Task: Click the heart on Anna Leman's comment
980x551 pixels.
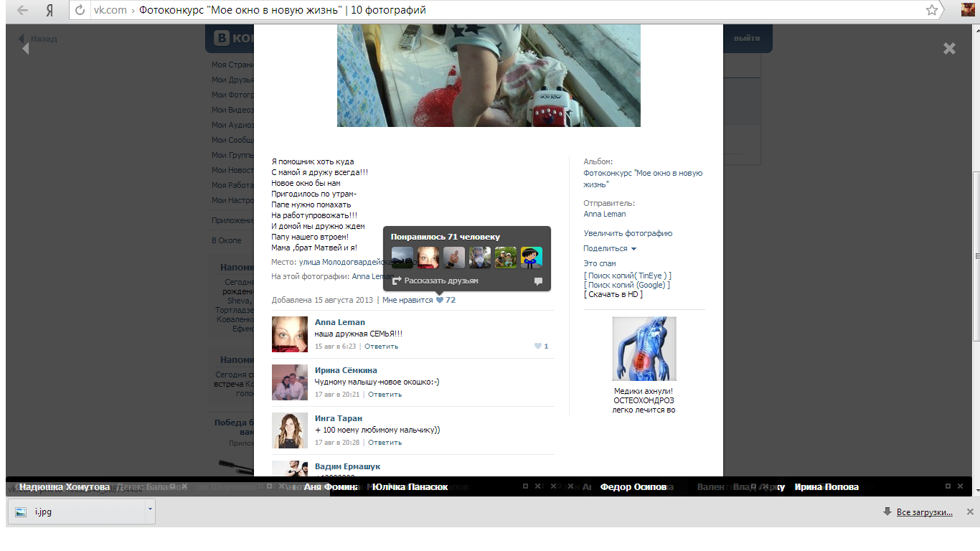Action: click(x=537, y=347)
